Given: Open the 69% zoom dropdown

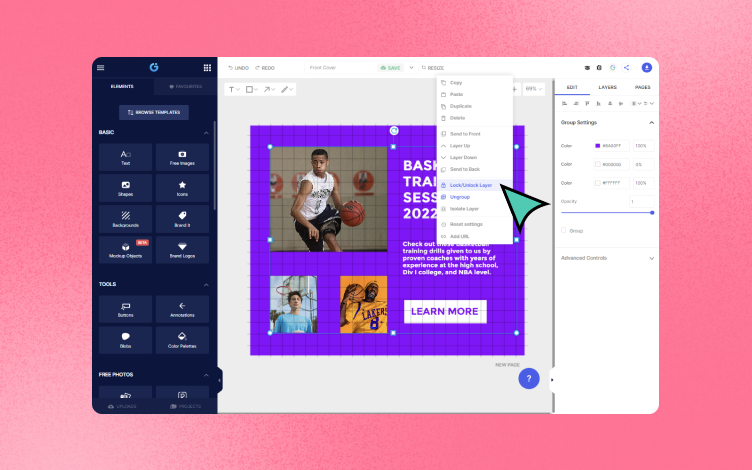Looking at the screenshot, I should point(533,89).
